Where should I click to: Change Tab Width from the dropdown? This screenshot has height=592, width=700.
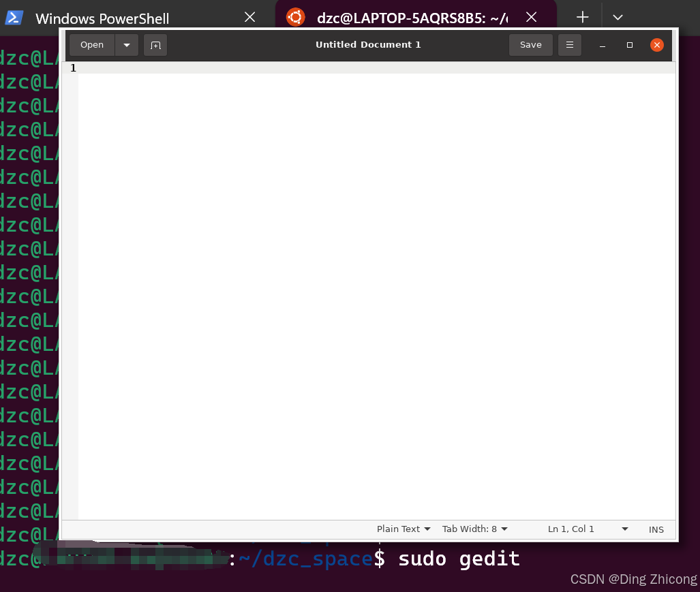[474, 529]
